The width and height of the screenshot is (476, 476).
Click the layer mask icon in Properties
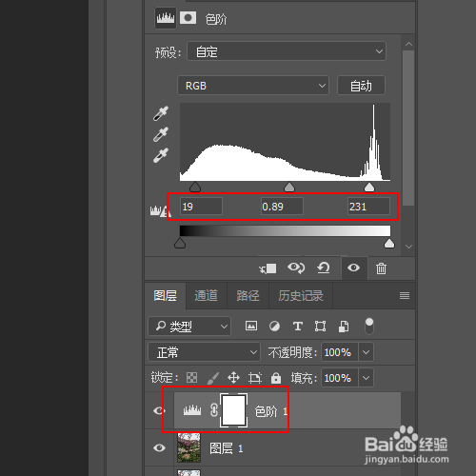pyautogui.click(x=188, y=18)
